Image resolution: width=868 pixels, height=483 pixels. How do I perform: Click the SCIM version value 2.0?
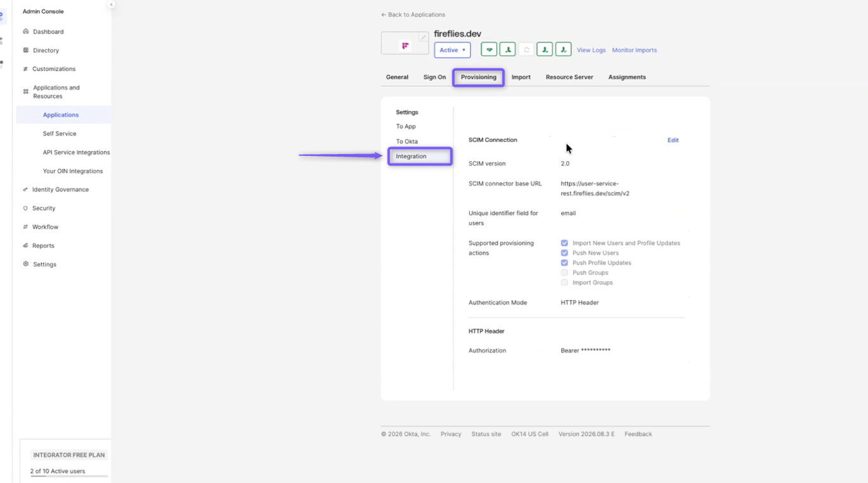tap(565, 164)
